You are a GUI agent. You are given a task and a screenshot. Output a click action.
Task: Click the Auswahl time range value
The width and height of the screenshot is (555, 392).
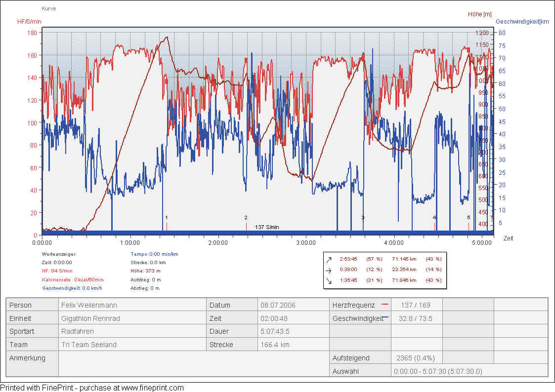tap(438, 371)
